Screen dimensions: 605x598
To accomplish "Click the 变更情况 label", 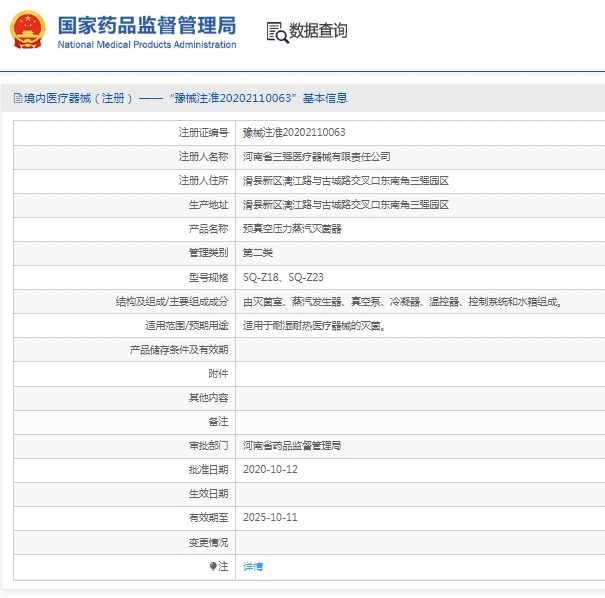I will pos(208,543).
